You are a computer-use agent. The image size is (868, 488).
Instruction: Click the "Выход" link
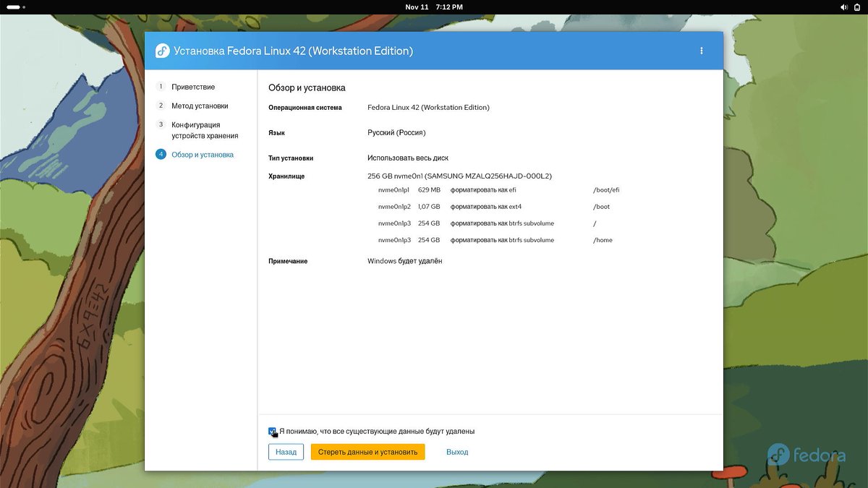coord(457,452)
